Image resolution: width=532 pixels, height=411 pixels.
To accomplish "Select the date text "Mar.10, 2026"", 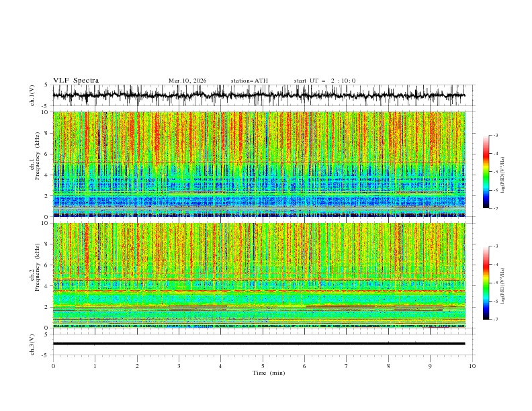I will coord(187,81).
